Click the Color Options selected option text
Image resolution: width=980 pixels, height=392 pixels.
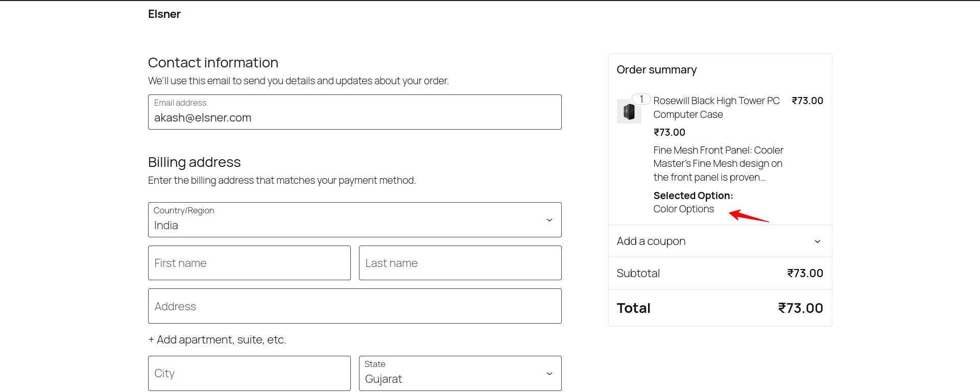(x=683, y=209)
